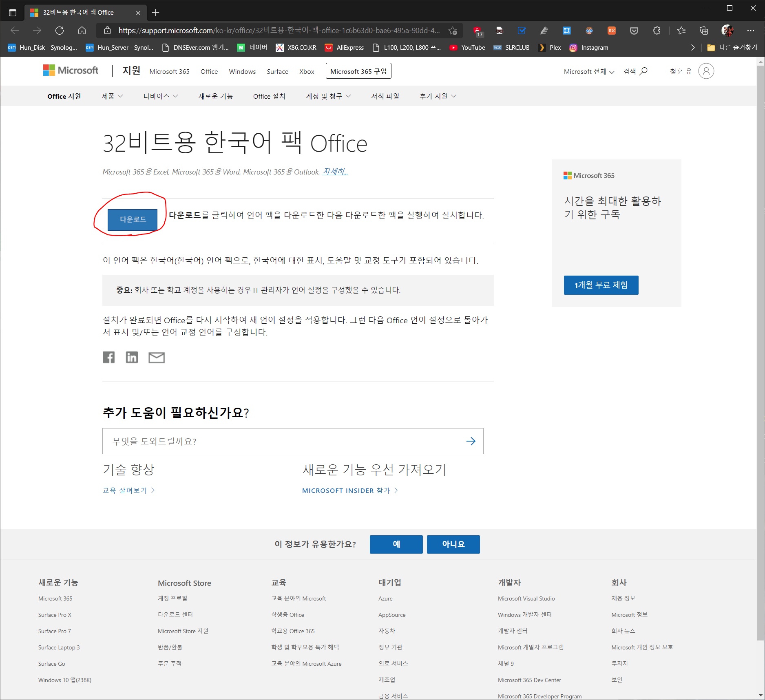The width and height of the screenshot is (765, 700).
Task: Open 네이버 bookmark
Action: point(252,48)
